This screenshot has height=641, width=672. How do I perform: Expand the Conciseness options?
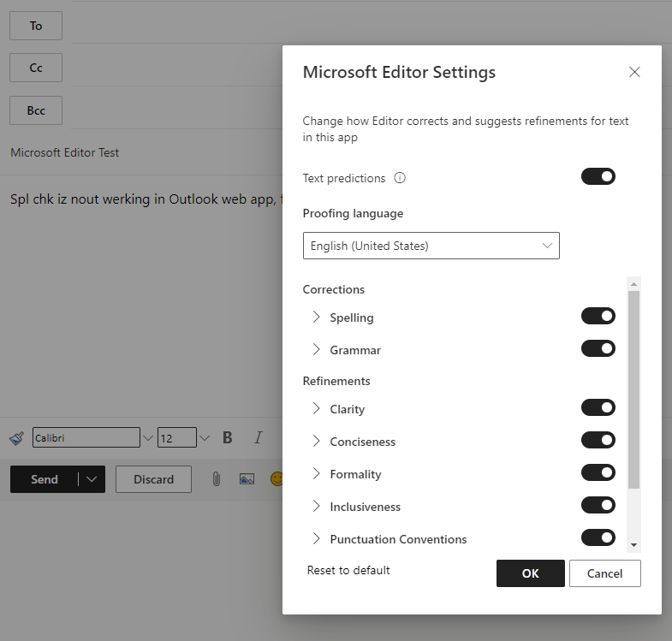316,442
